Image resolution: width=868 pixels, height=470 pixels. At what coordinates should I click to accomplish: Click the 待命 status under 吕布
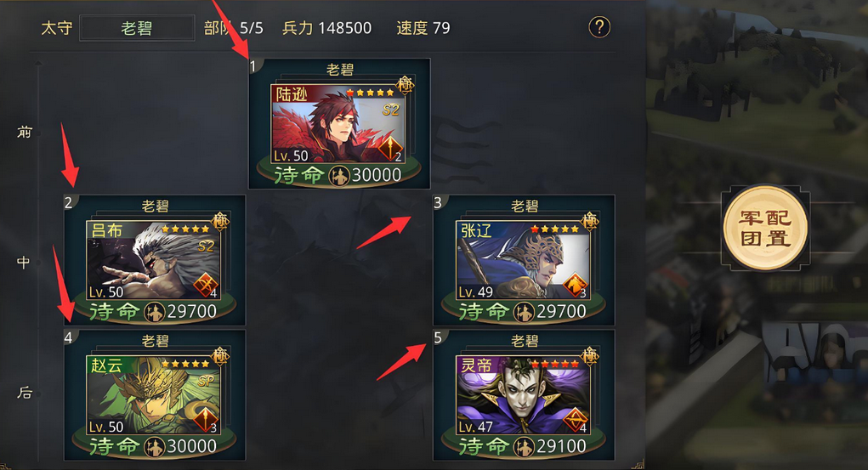click(114, 311)
